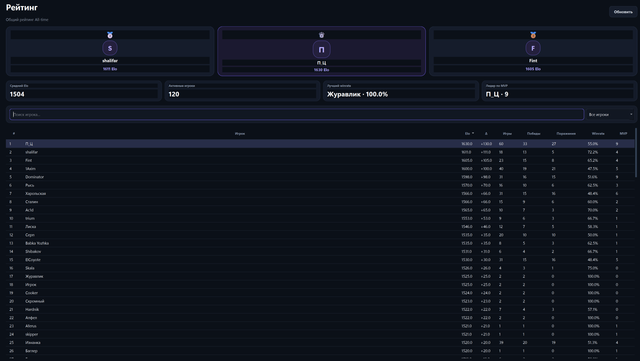Select the Лиска player row

coord(320,227)
